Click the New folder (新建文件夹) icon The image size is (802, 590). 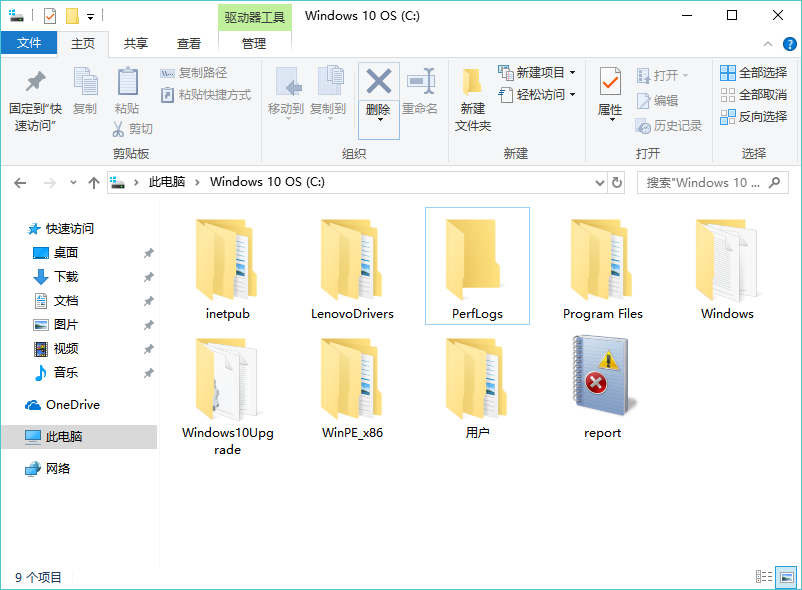point(472,84)
